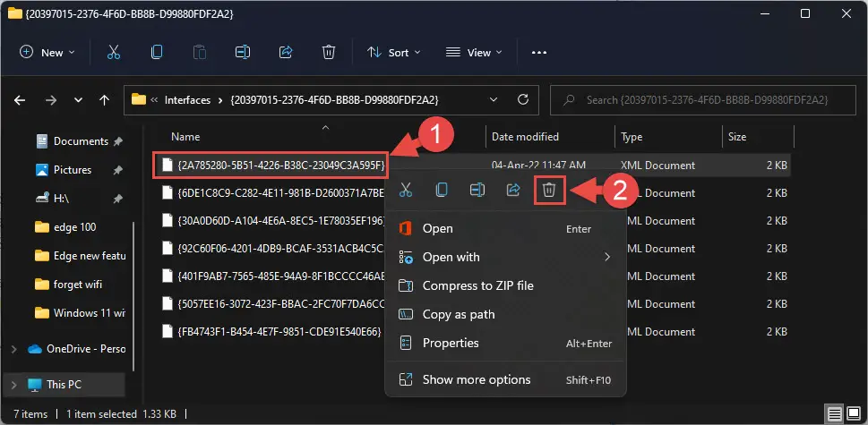868x425 pixels.
Task: Switch to large icons view in status bar
Action: click(853, 413)
